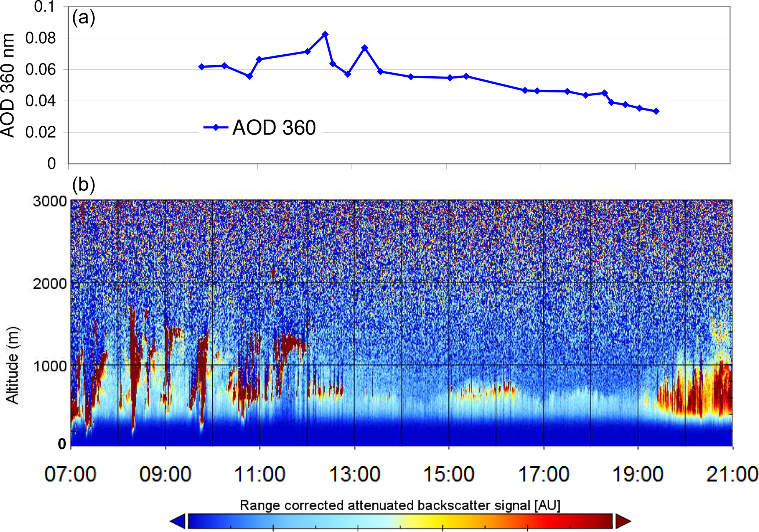Image resolution: width=759 pixels, height=532 pixels.
Task: Click the 07:00 time axis label
Action: [71, 474]
